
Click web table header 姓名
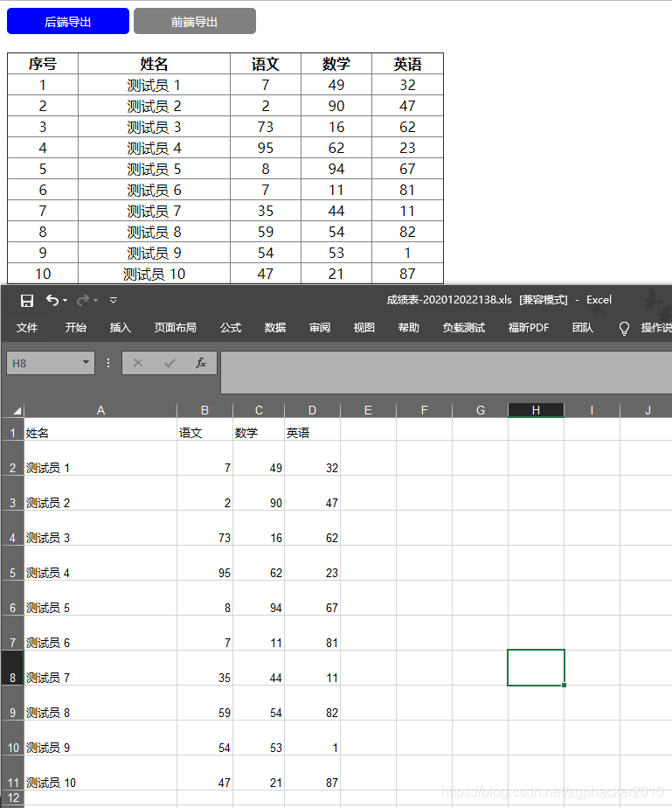[x=154, y=64]
